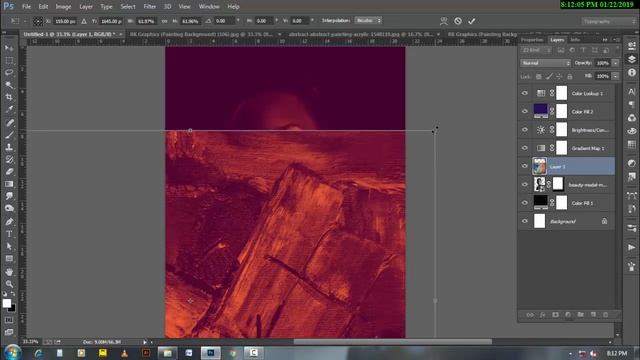640x360 pixels.
Task: Select the Move tool
Action: [9, 48]
